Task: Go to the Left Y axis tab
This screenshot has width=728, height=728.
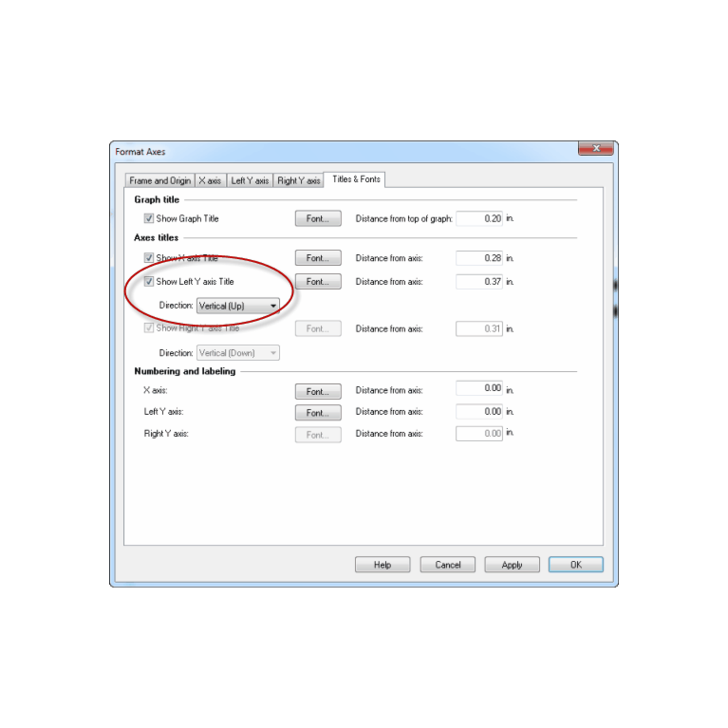Action: pyautogui.click(x=250, y=181)
